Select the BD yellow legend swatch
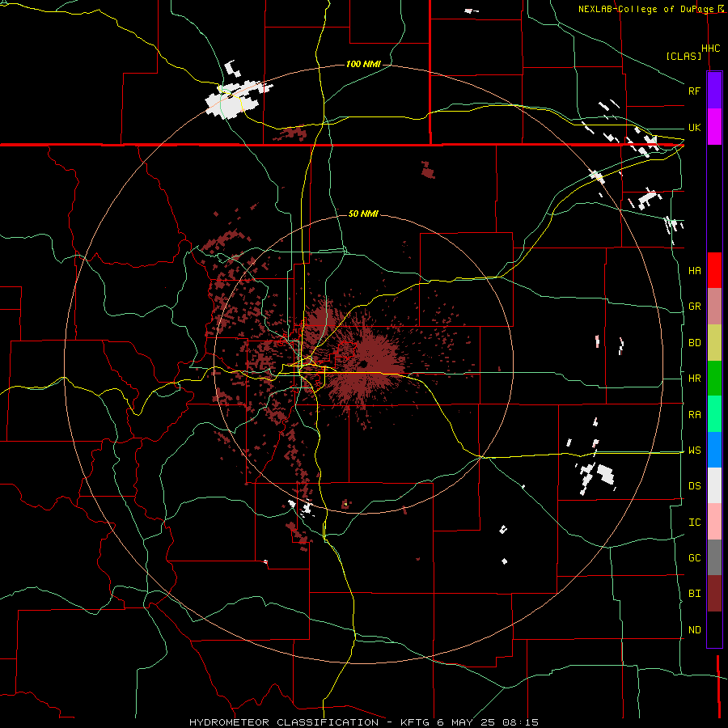Image resolution: width=728 pixels, height=728 pixels. (x=714, y=343)
